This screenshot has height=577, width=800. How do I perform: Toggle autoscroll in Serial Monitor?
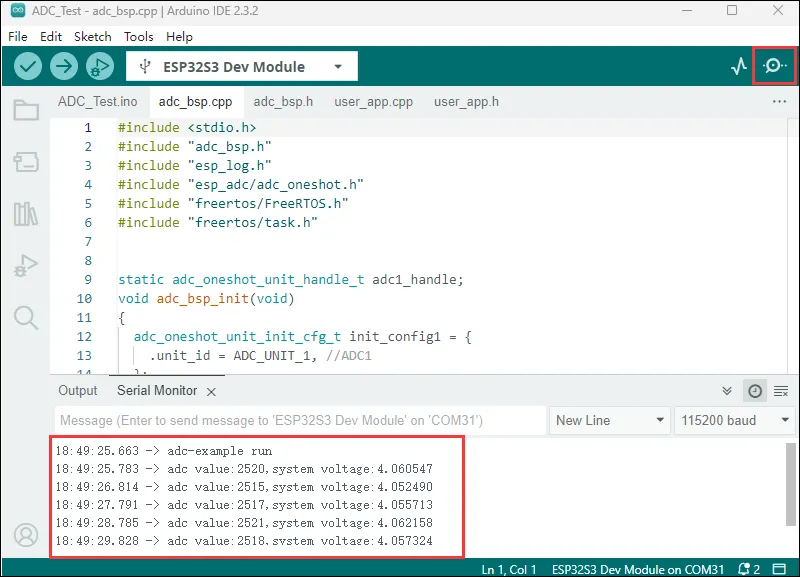728,391
